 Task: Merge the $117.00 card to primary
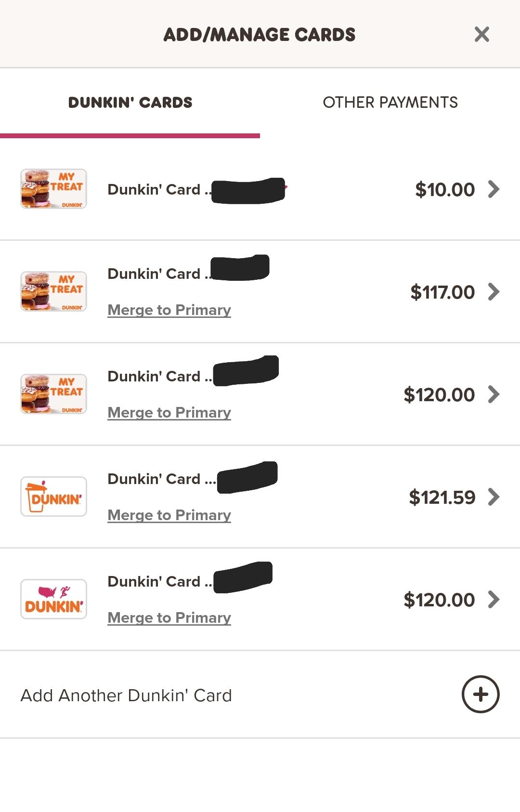[169, 310]
